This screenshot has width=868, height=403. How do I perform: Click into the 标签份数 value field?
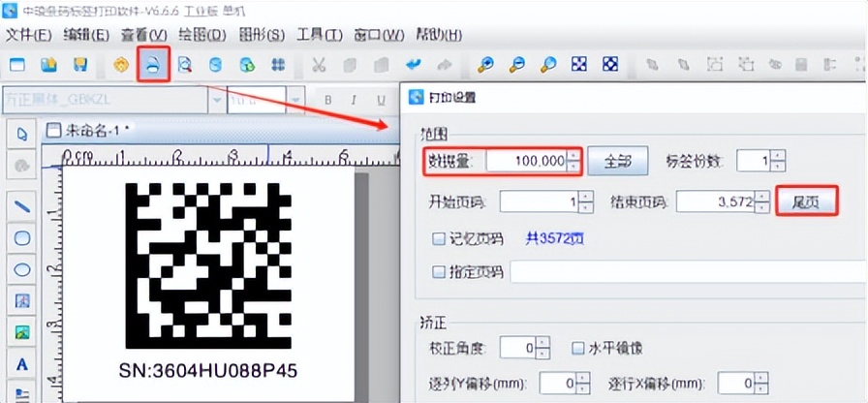[754, 161]
